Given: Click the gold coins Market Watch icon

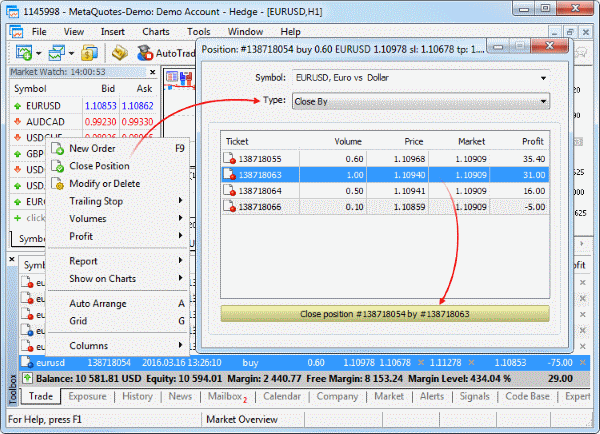Looking at the screenshot, I should coord(90,53).
